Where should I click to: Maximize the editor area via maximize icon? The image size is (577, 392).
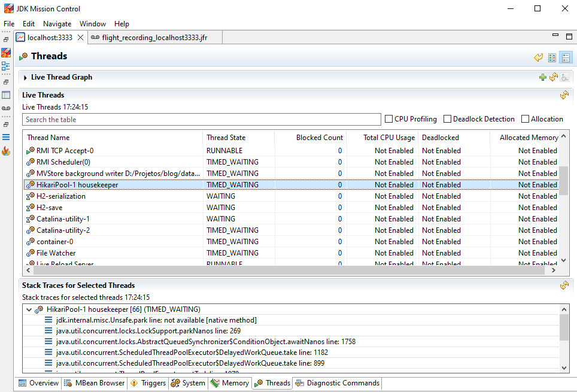(569, 36)
